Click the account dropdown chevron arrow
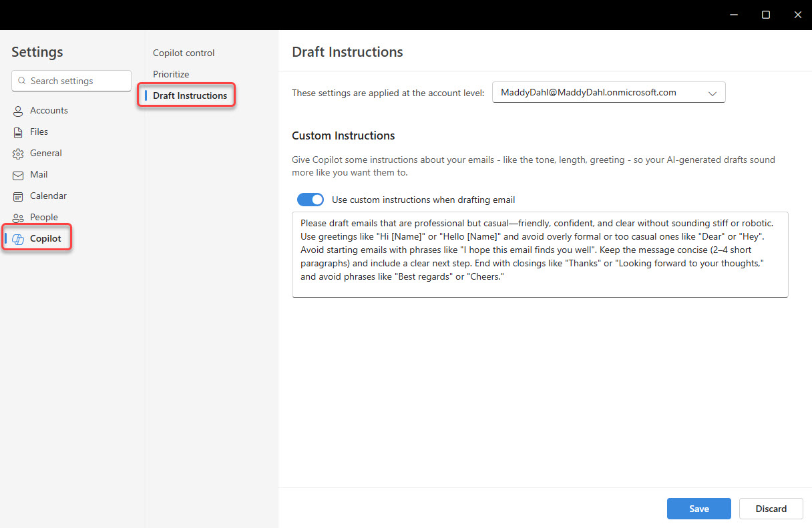This screenshot has height=528, width=812. click(713, 93)
